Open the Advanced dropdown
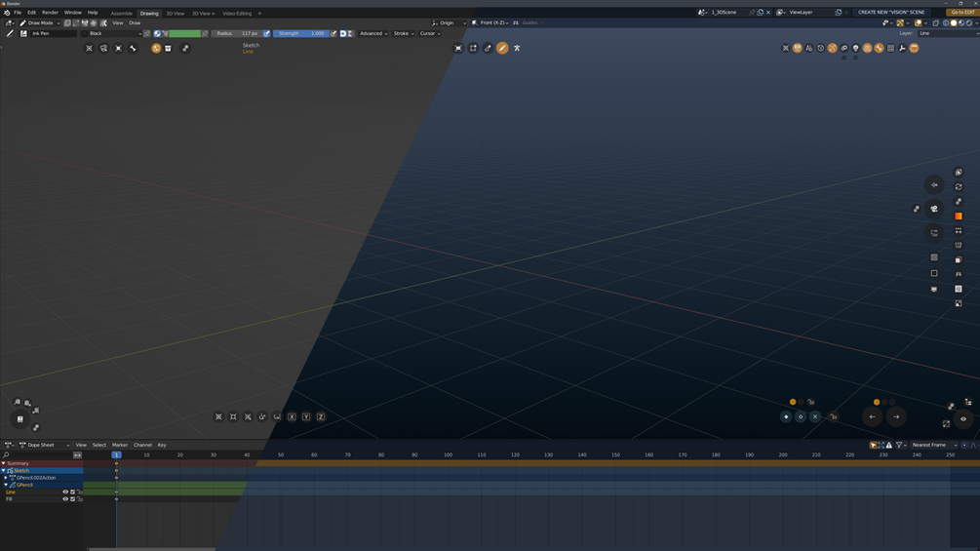The image size is (980, 551). pos(373,34)
